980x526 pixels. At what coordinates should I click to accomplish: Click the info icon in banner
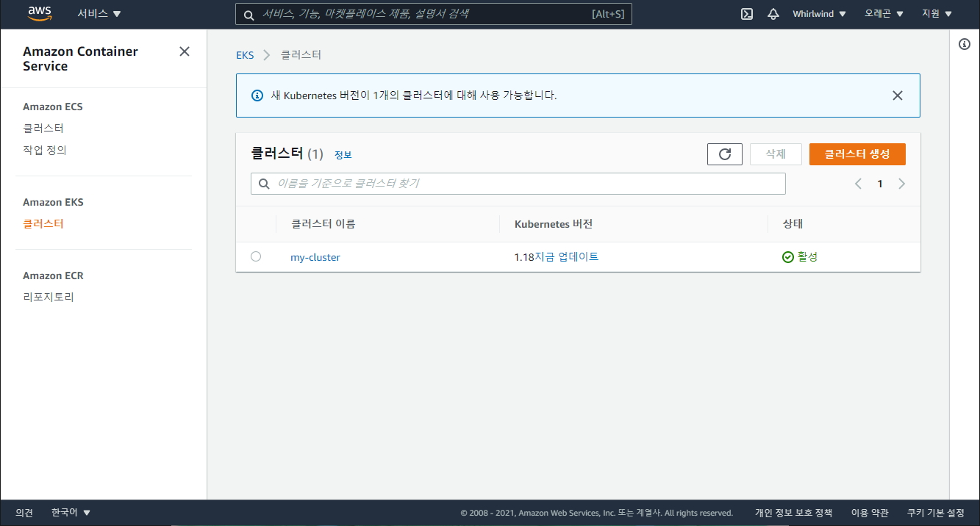(257, 96)
